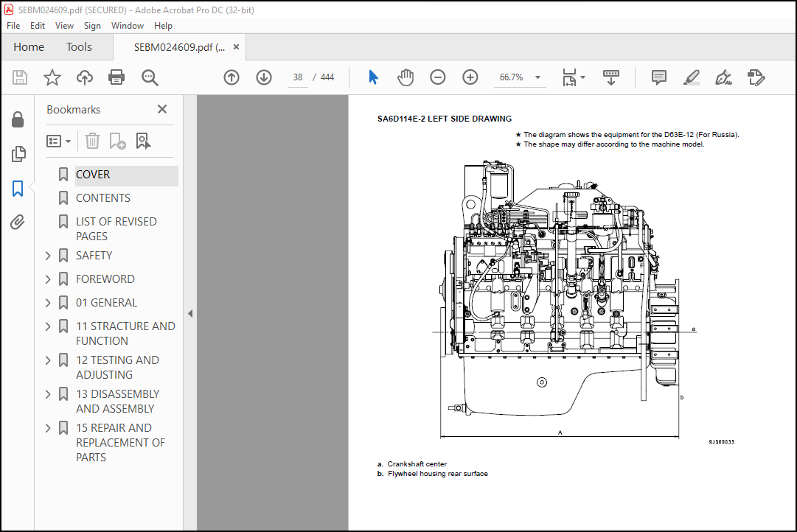Expand the 01 GENERAL bookmark

point(48,303)
